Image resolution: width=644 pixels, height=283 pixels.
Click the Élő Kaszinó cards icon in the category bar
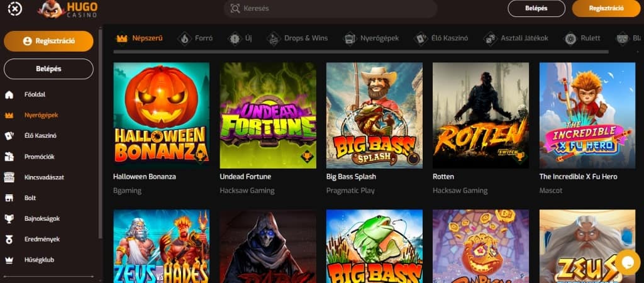(421, 38)
